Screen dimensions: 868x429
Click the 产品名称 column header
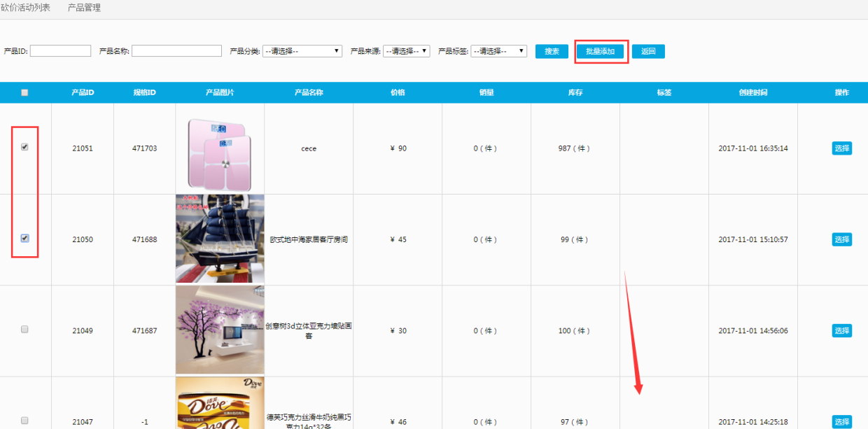[x=309, y=92]
